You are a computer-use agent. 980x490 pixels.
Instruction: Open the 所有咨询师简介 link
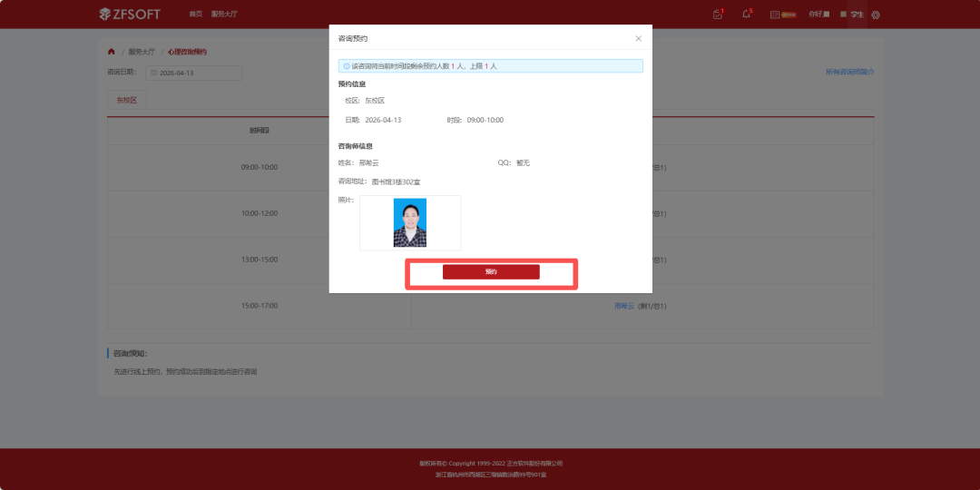coord(850,72)
